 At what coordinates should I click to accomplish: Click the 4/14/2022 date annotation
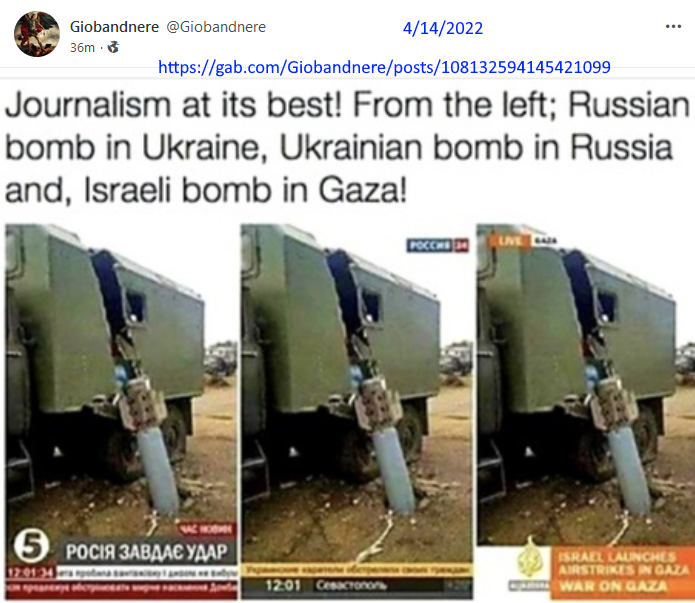443,28
